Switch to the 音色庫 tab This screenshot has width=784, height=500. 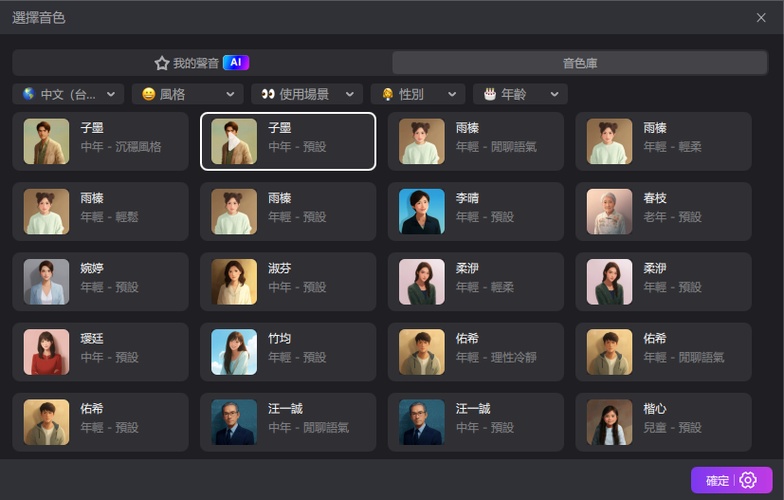(x=580, y=63)
